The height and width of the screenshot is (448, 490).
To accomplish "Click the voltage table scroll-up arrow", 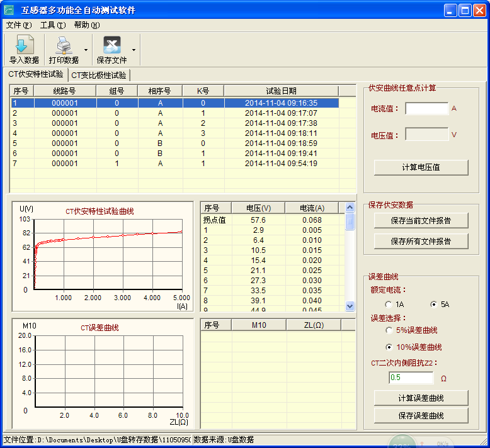I will tap(350, 207).
